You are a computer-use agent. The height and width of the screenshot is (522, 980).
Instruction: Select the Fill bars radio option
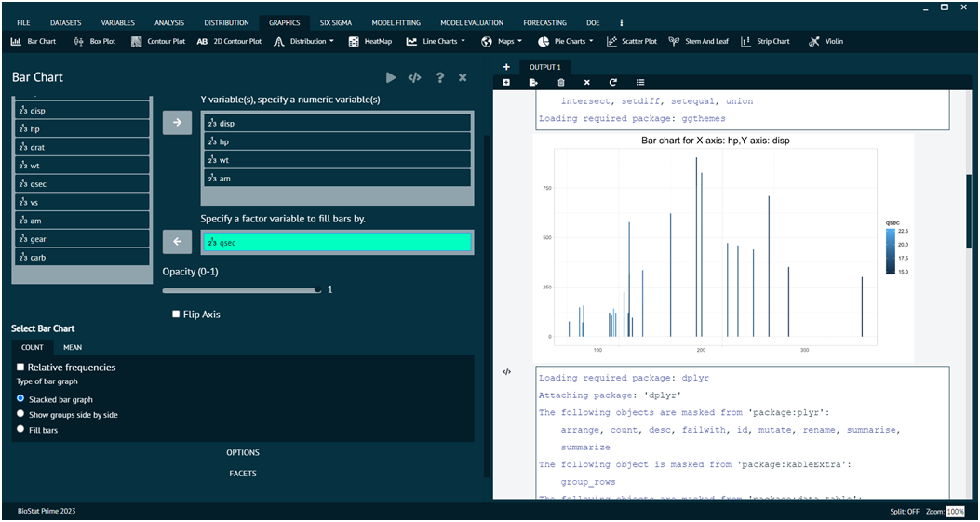click(20, 430)
